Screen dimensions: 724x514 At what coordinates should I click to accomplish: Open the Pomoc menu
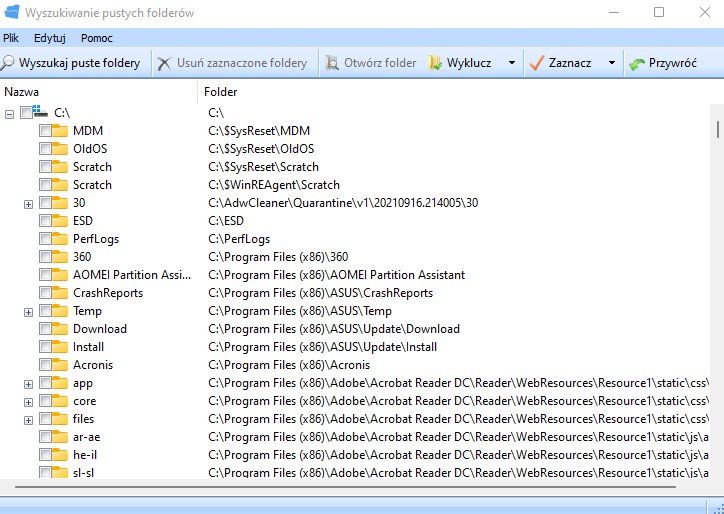tap(97, 38)
